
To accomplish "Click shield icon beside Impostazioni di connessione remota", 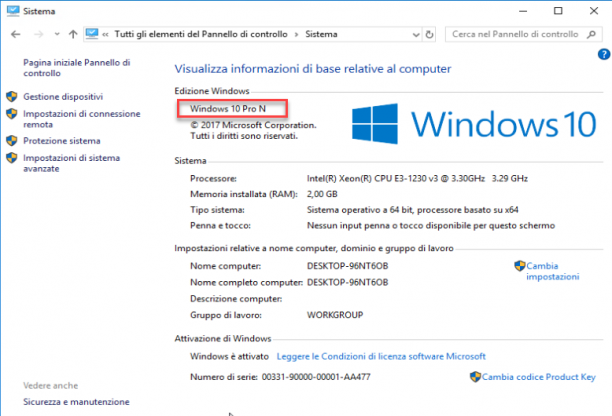I will point(12,114).
